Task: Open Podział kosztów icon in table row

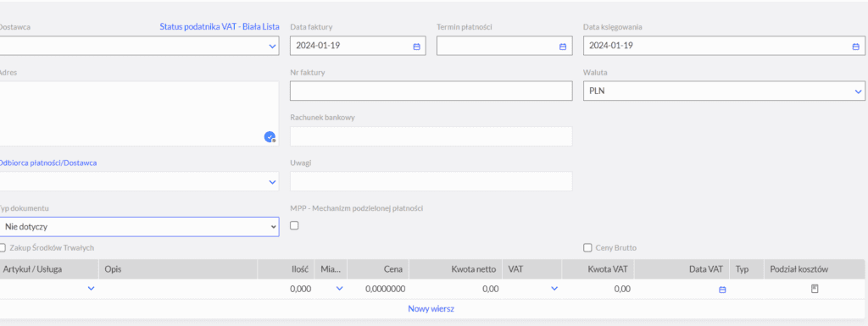Action: coord(815,289)
